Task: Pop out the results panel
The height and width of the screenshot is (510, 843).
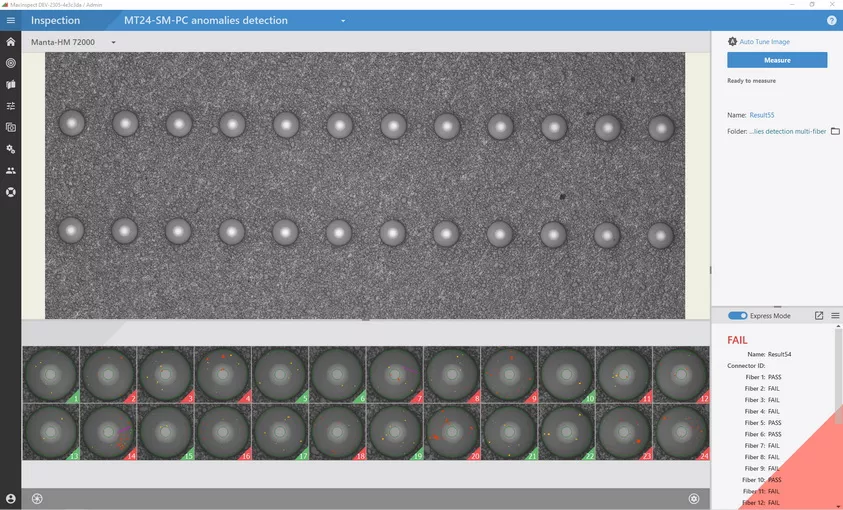Action: click(819, 316)
